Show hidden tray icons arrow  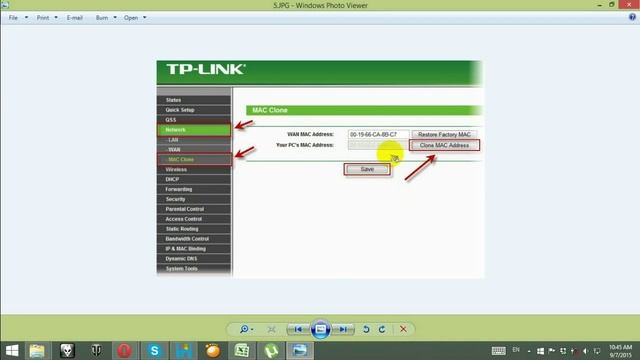pyautogui.click(x=529, y=351)
